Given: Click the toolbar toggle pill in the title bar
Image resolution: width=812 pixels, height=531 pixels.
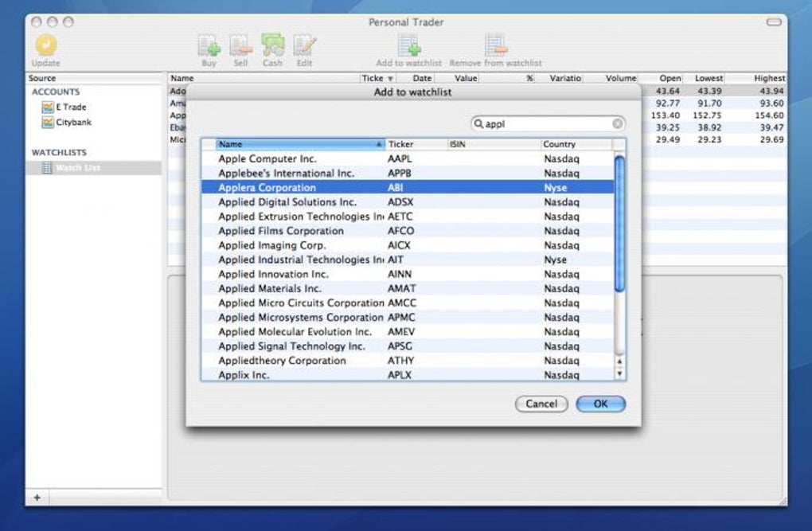Looking at the screenshot, I should [774, 22].
